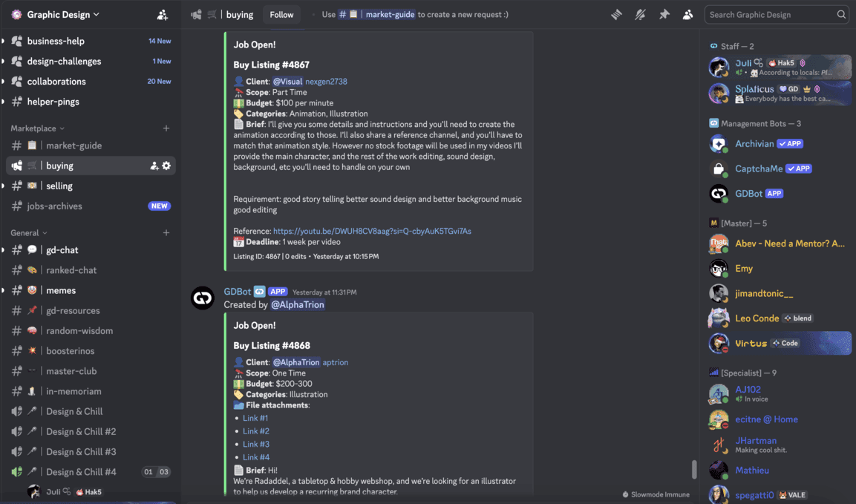The height and width of the screenshot is (504, 856).
Task: Click the search magnifier in the server search bar
Action: [x=841, y=14]
